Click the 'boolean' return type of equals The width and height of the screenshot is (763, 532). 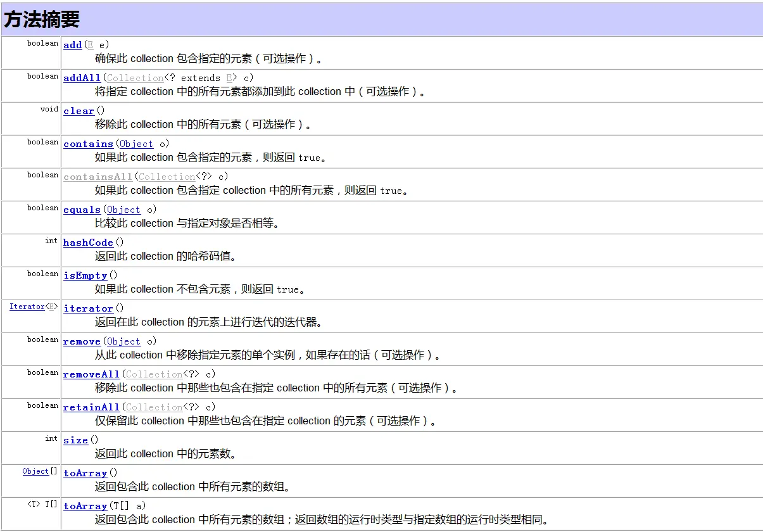pyautogui.click(x=43, y=208)
